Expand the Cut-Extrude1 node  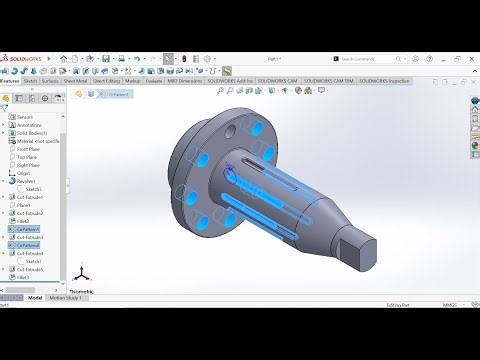pos(3,197)
